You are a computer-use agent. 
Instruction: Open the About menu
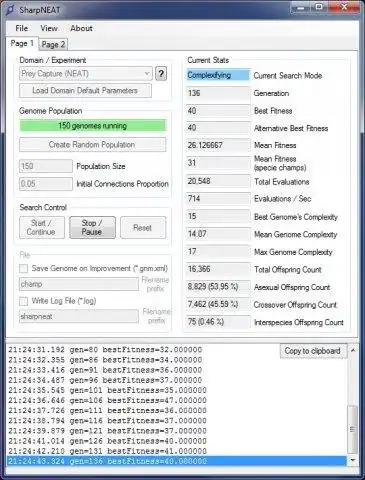coord(81,28)
